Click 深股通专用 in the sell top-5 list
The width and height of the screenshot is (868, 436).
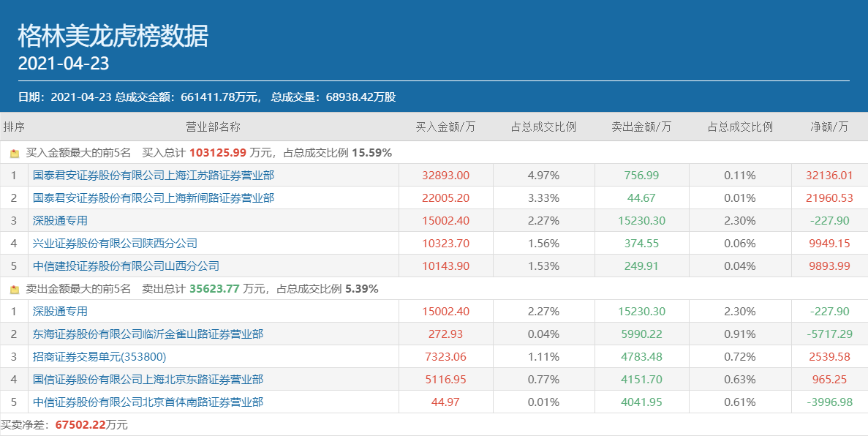pyautogui.click(x=60, y=312)
